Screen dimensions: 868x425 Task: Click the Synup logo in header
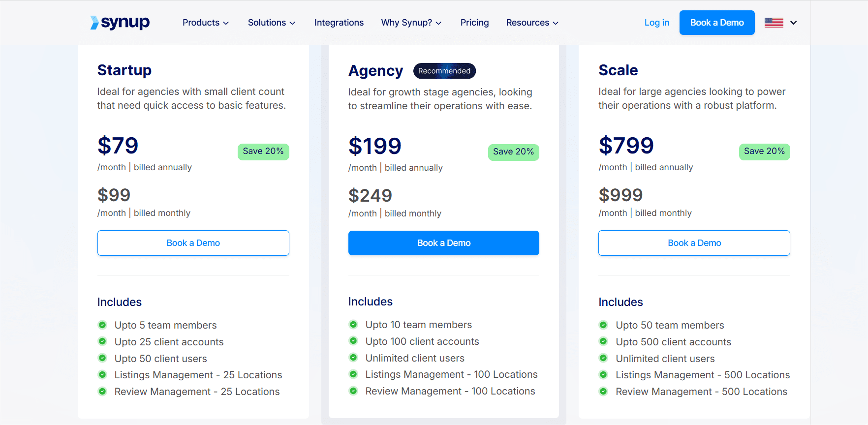pyautogui.click(x=120, y=23)
